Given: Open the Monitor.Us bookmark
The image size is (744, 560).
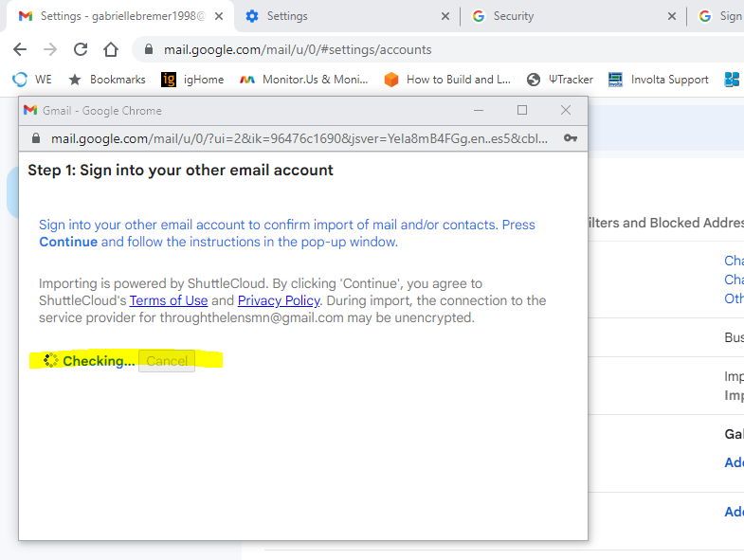Looking at the screenshot, I should 303,80.
